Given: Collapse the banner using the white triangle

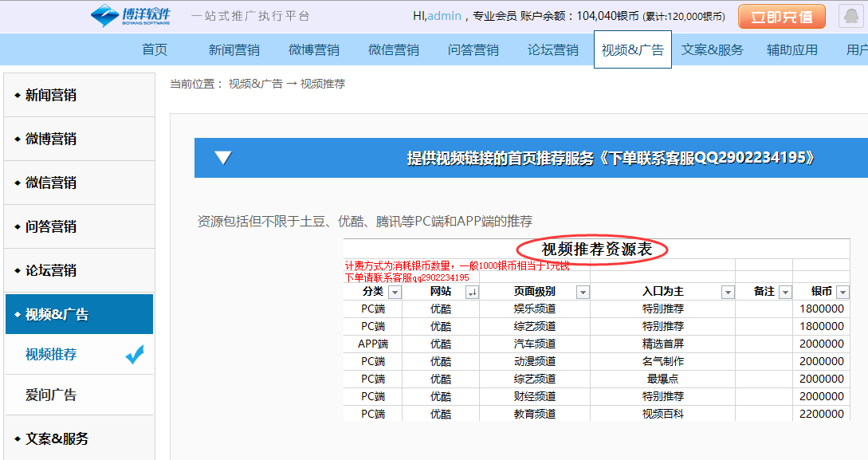Looking at the screenshot, I should click(x=223, y=158).
